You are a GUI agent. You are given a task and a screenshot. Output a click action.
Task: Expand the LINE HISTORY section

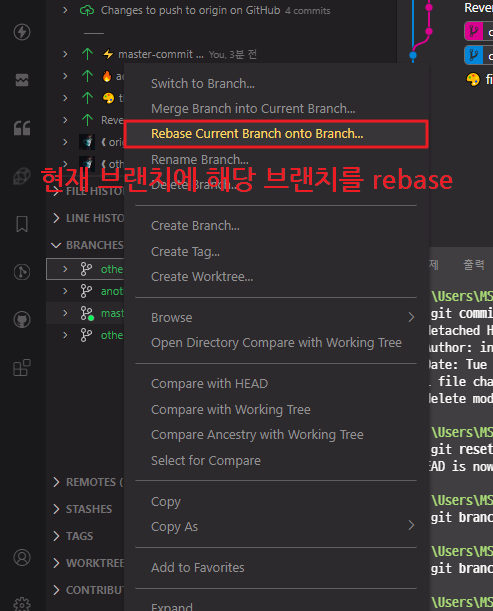point(56,218)
